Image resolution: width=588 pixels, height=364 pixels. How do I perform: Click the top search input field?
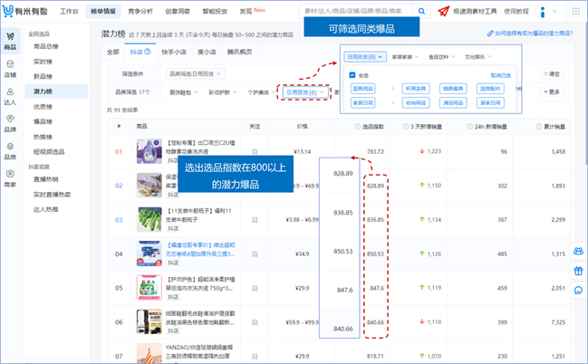[x=356, y=11]
